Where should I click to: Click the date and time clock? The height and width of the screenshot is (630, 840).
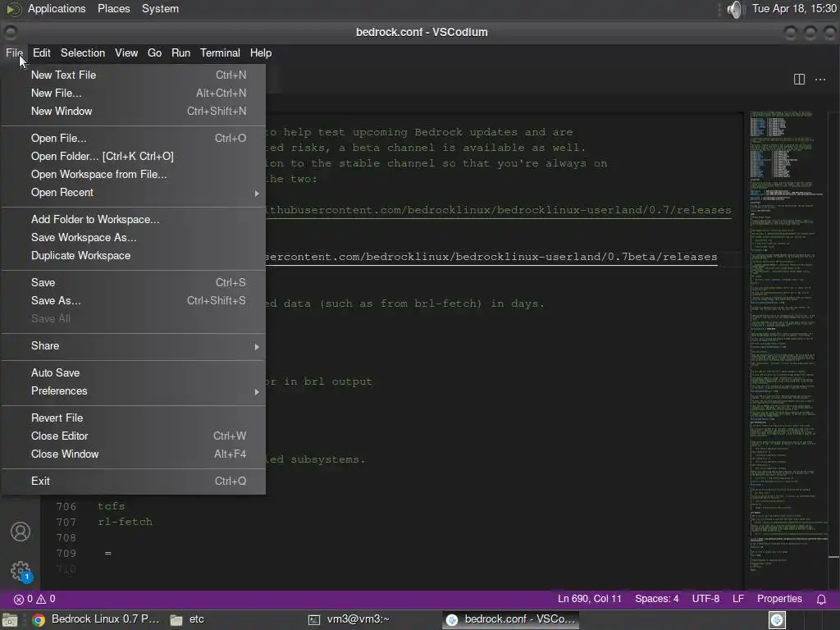click(x=794, y=9)
